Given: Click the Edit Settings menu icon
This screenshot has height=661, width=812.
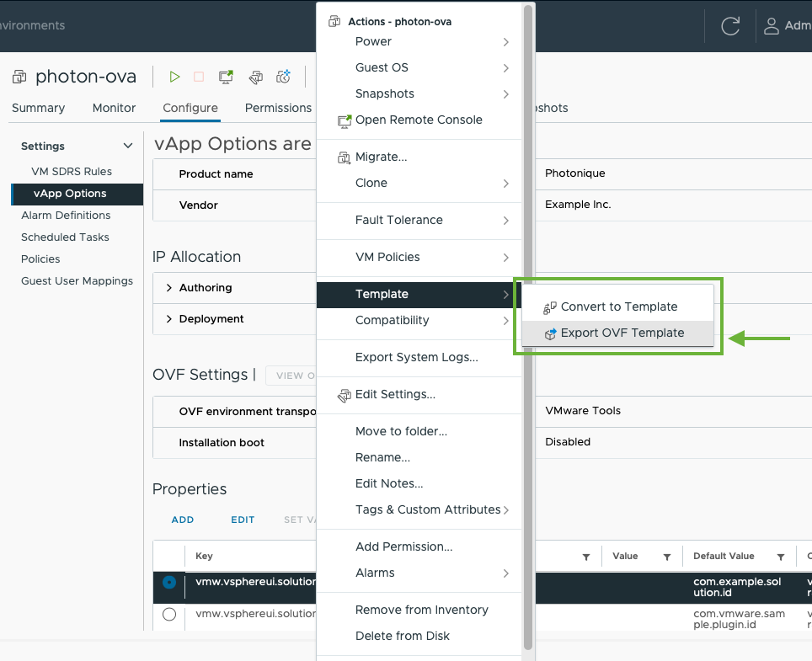Looking at the screenshot, I should click(345, 396).
